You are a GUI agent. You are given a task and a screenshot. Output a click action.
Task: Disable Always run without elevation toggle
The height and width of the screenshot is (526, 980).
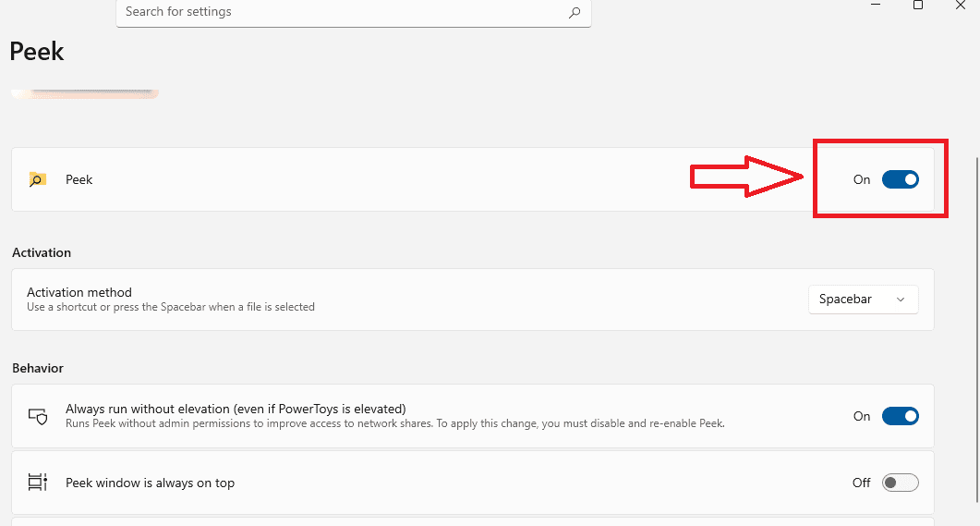[x=900, y=416]
